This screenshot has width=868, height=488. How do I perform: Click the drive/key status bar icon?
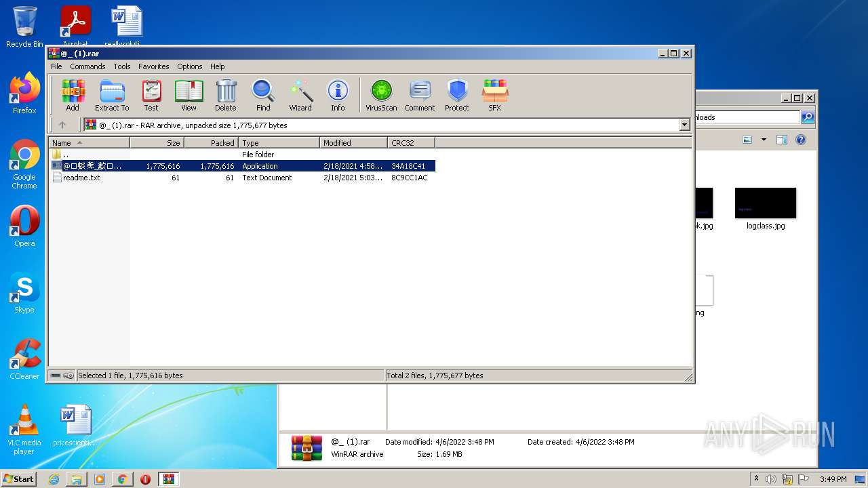pos(62,375)
